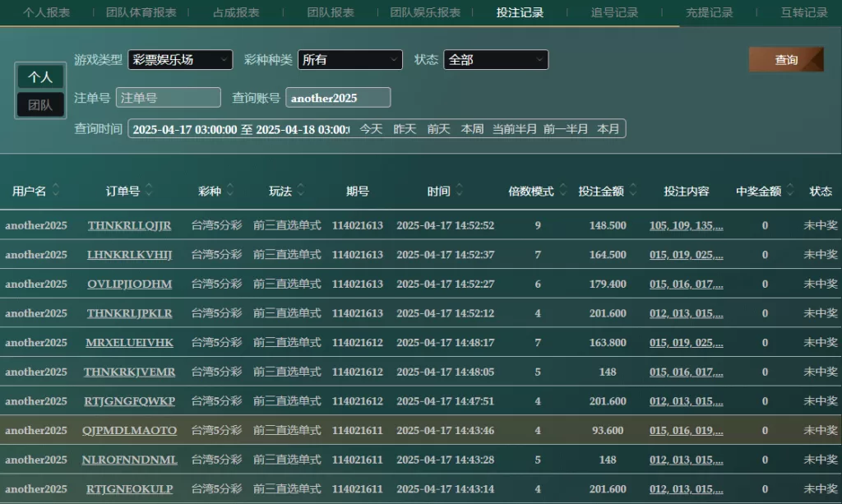
Task: Click the 倍数模式 column sort icon
Action: click(x=563, y=191)
